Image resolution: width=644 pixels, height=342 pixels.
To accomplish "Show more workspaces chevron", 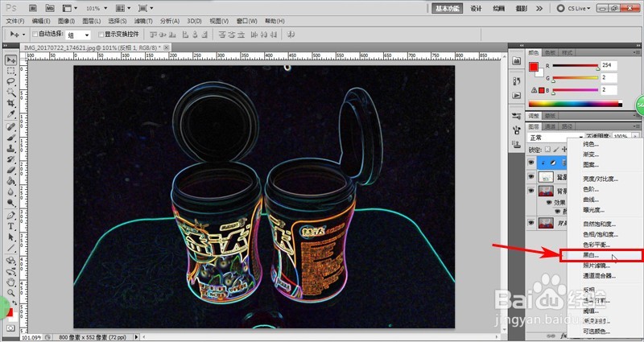I will [x=539, y=8].
